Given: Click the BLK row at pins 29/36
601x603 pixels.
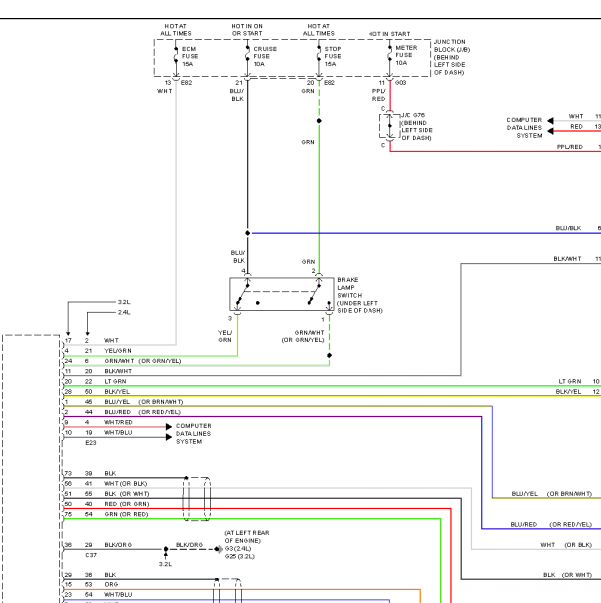Looking at the screenshot, I should coord(90,575).
